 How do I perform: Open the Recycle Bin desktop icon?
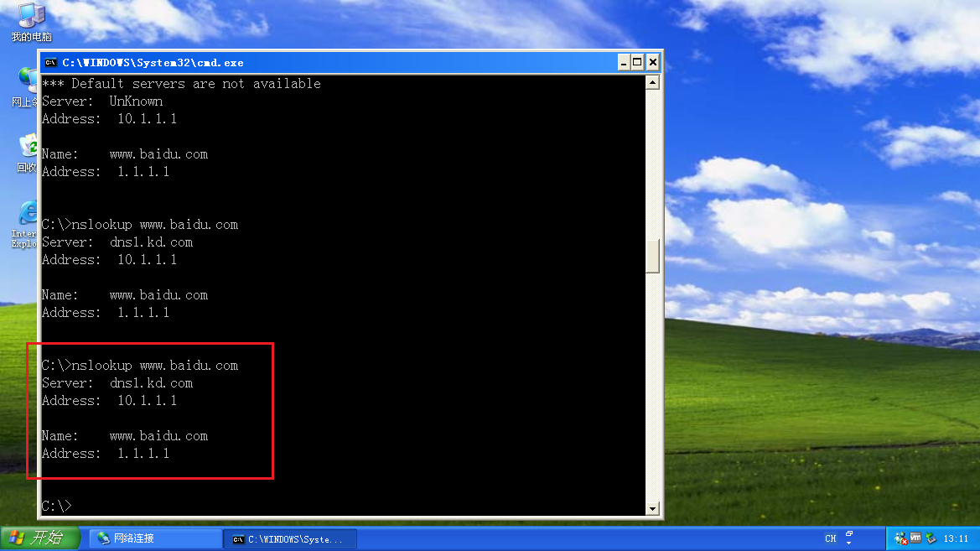[x=26, y=153]
